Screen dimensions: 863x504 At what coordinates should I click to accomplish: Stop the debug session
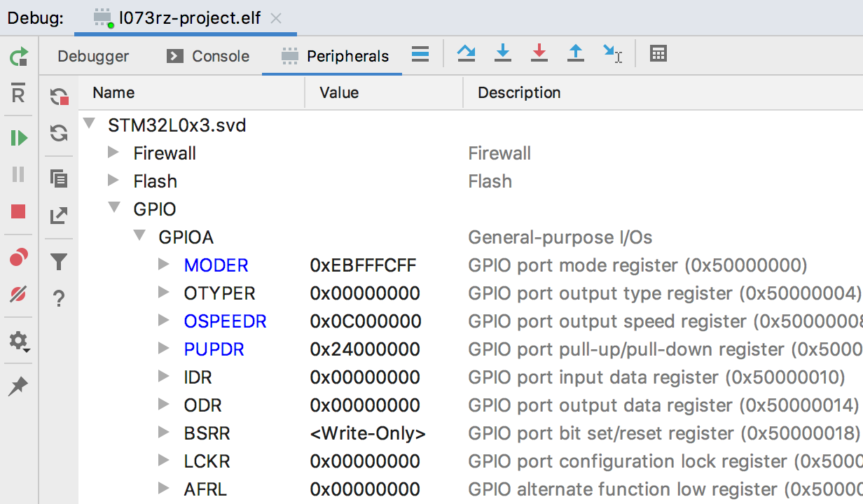(x=19, y=211)
